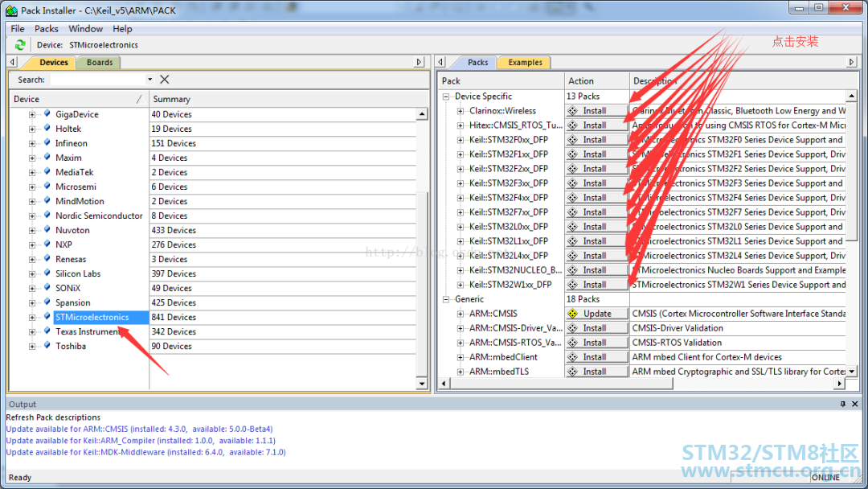Install the Keil::STM32F0xx_DFP pack

pos(596,140)
